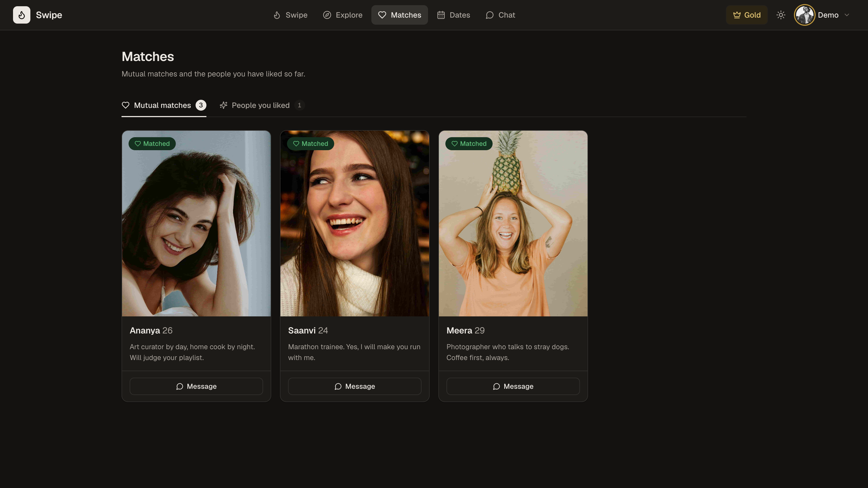Click the name Saanvi 24
The width and height of the screenshot is (868, 488).
pos(308,330)
